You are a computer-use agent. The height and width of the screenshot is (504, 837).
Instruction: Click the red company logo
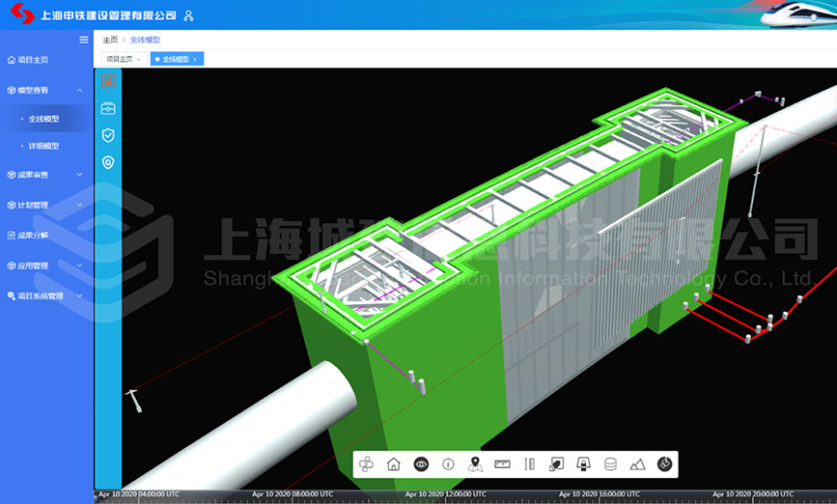pyautogui.click(x=22, y=14)
